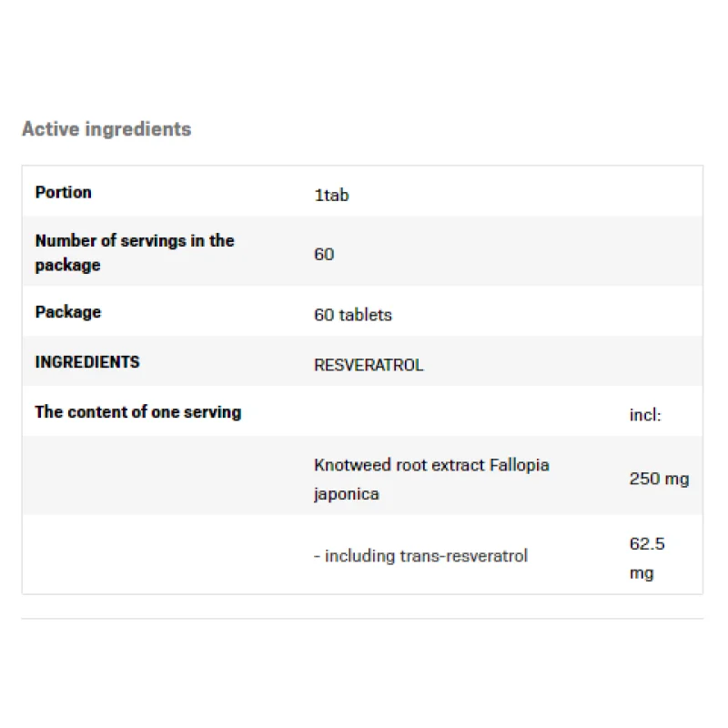Click the word Fallopia
Image resolution: width=728 pixels, height=728 pixels.
520,465
